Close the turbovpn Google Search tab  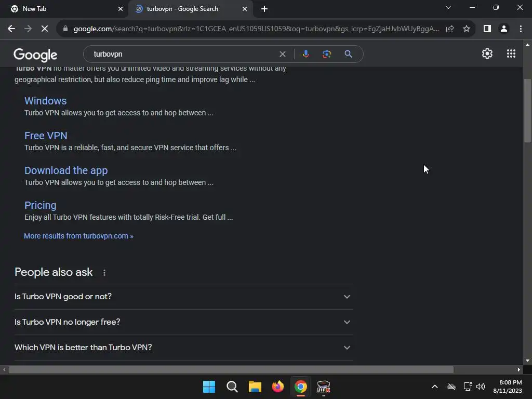coord(245,9)
